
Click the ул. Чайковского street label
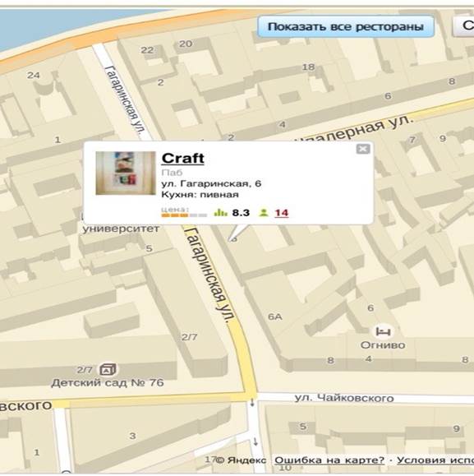pyautogui.click(x=344, y=398)
